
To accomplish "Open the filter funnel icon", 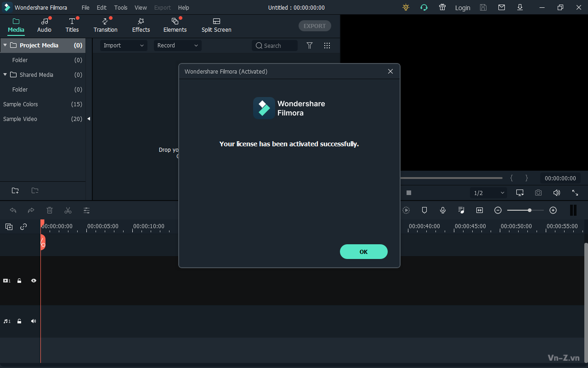I will point(310,46).
